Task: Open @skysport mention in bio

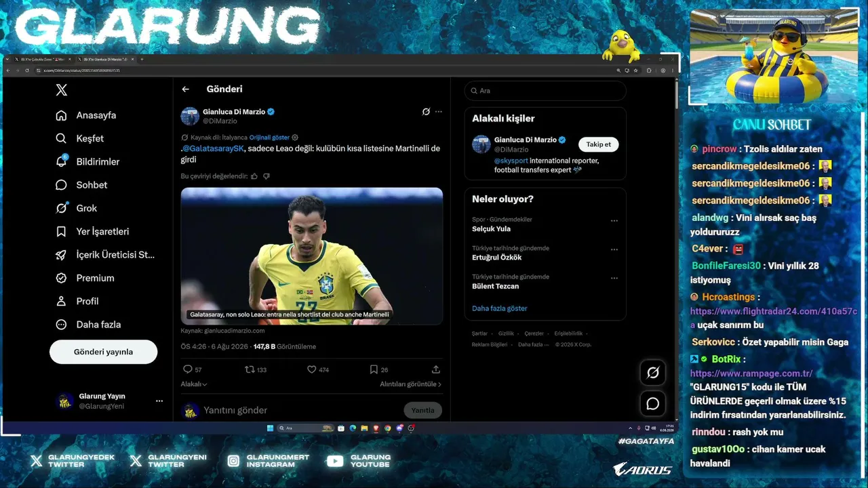Action: [511, 161]
